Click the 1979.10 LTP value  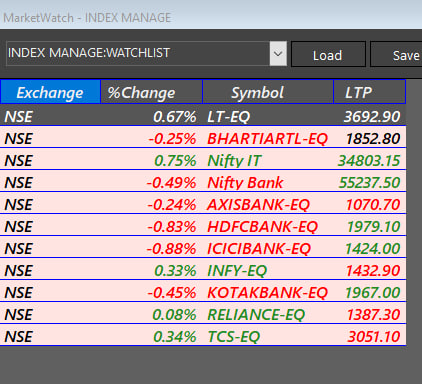[373, 227]
